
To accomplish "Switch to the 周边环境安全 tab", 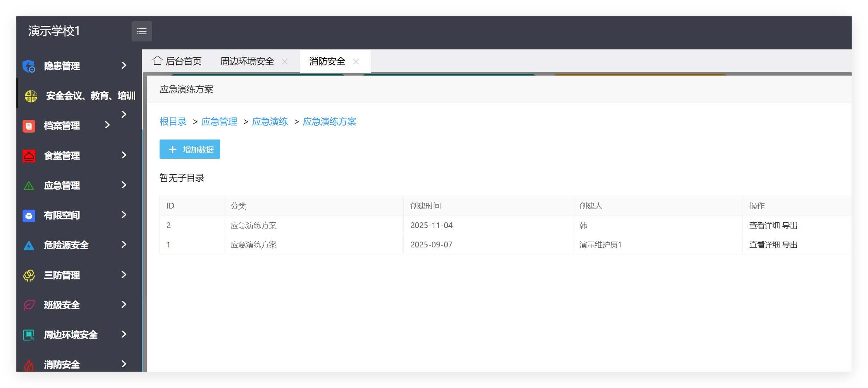I will pos(247,61).
